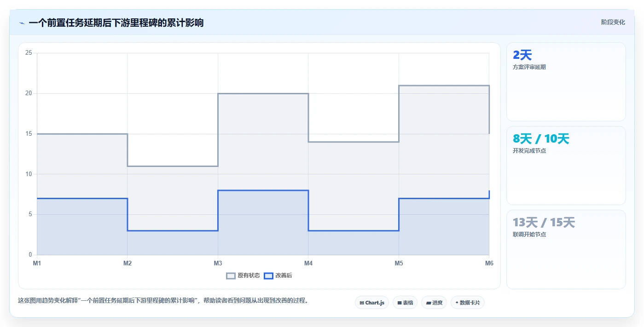Click the y-axis value 5
The image size is (644, 327).
30,214
